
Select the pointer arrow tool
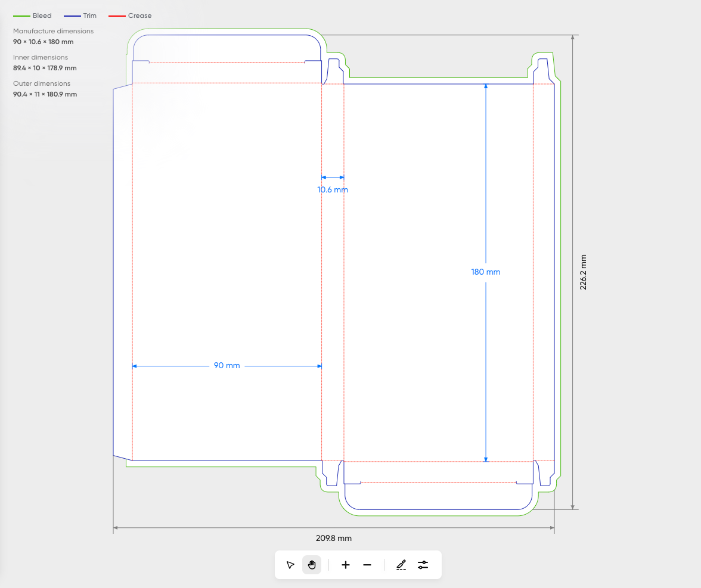tap(290, 565)
